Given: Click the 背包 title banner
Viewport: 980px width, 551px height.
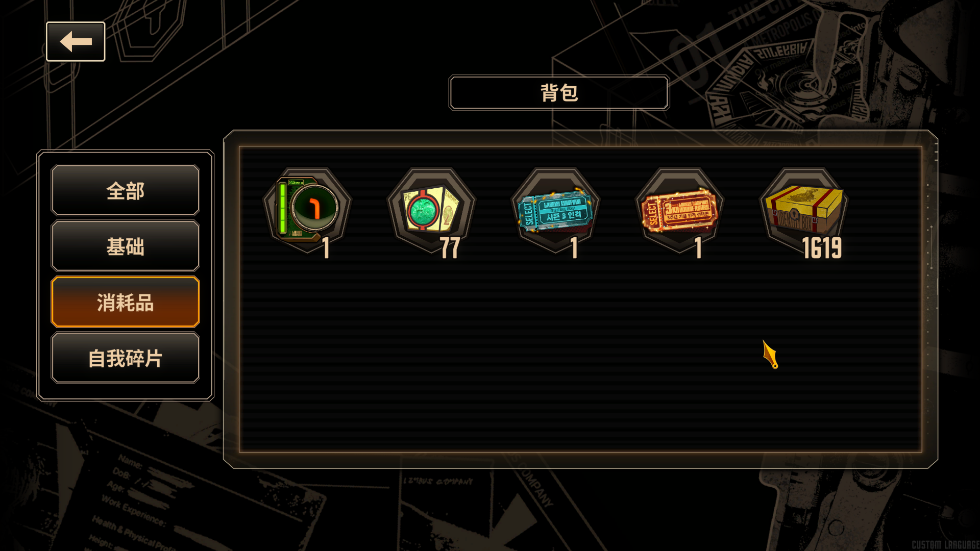Looking at the screenshot, I should click(x=559, y=93).
